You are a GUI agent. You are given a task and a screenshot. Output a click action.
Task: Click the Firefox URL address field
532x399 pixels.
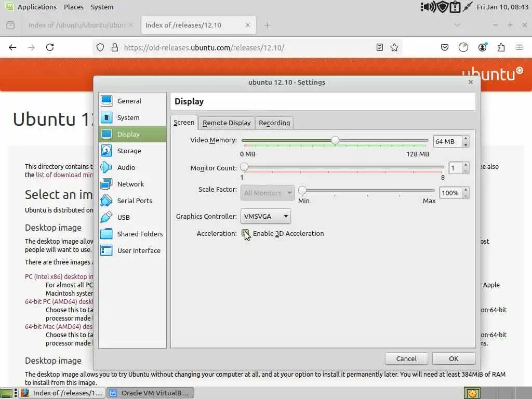click(247, 47)
